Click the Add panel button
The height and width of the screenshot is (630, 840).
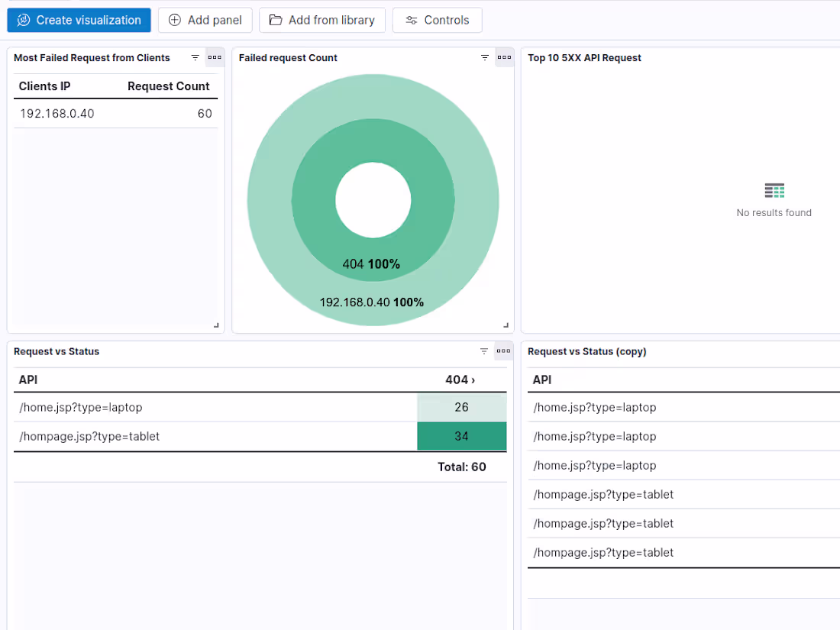coord(205,21)
